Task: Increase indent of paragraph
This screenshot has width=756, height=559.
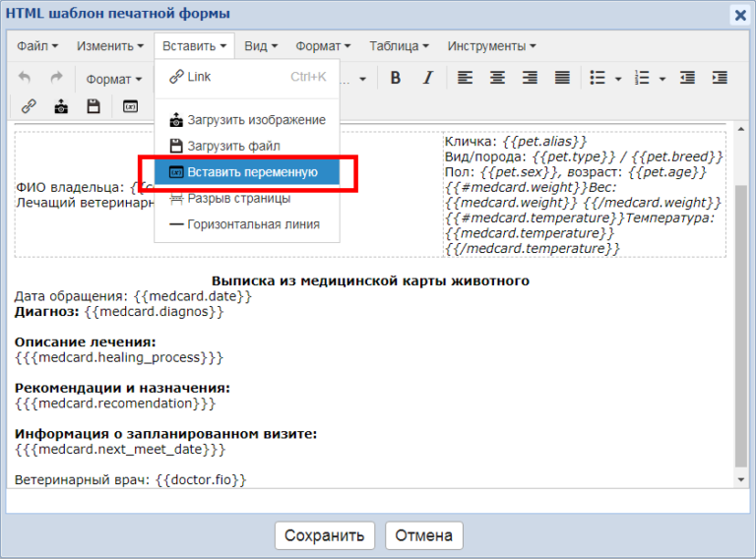Action: coord(720,78)
